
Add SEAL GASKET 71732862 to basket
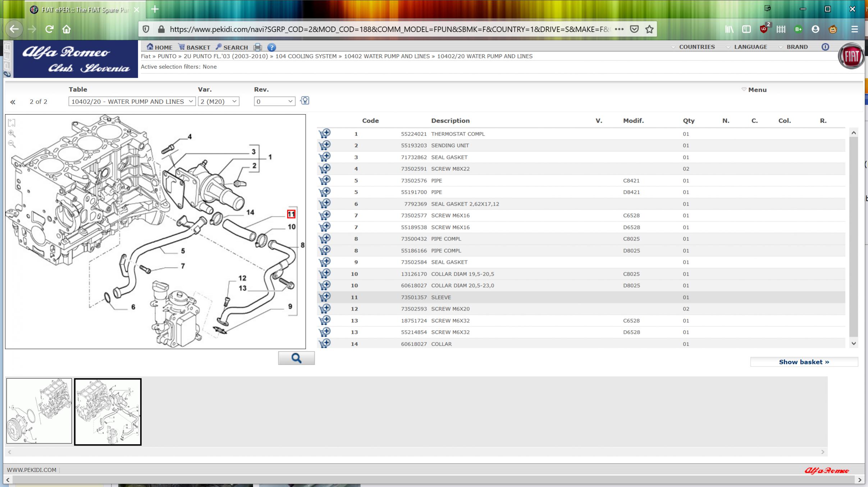pyautogui.click(x=324, y=157)
